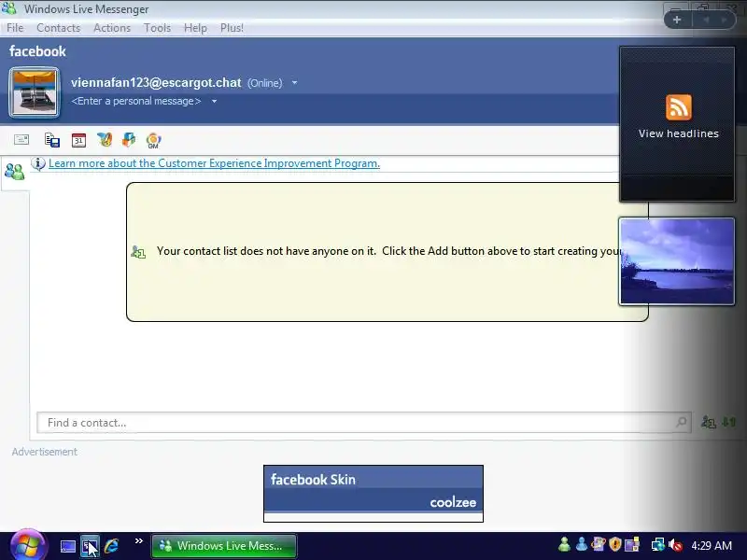Open the online status dropdown arrow

pyautogui.click(x=294, y=83)
